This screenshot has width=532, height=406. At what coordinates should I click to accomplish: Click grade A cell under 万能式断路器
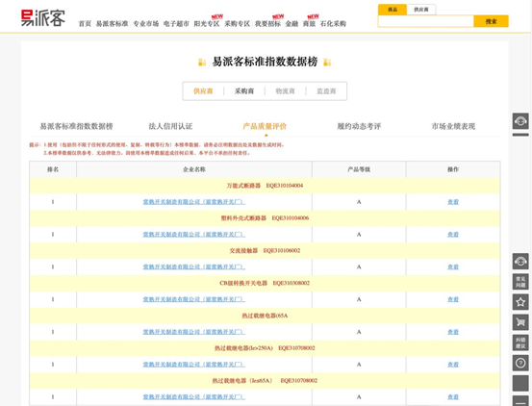(x=359, y=202)
